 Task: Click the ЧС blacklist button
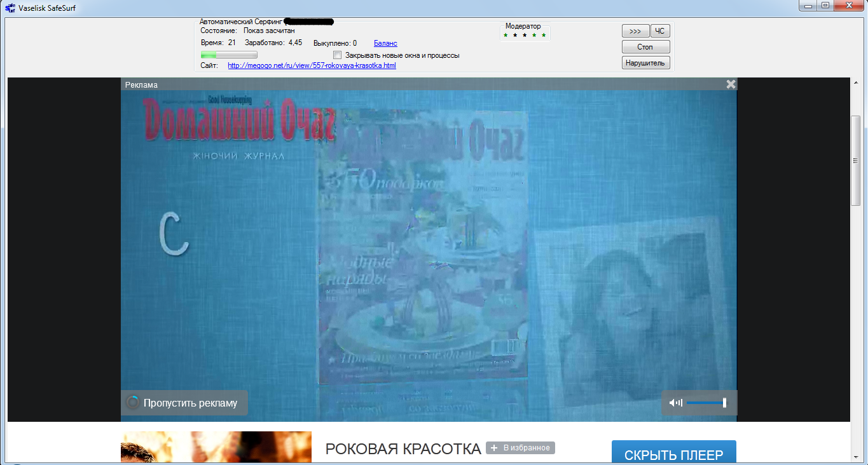pos(660,31)
